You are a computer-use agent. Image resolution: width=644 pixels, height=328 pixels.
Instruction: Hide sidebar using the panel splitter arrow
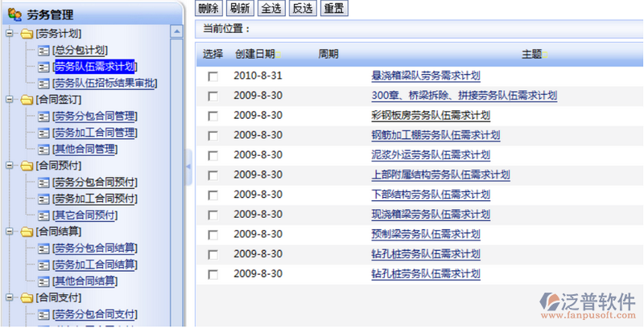coord(188,167)
